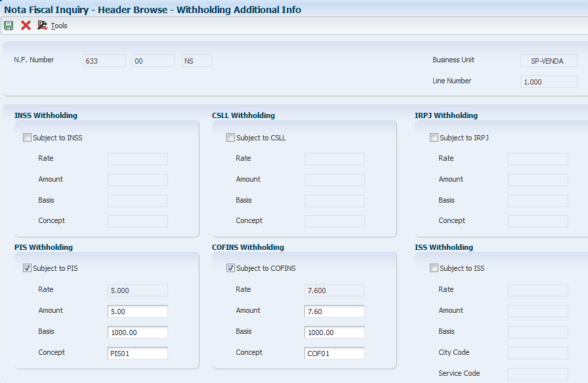Screen dimensions: 588x383
Task: Click the green Save disk icon
Action: tap(9, 26)
